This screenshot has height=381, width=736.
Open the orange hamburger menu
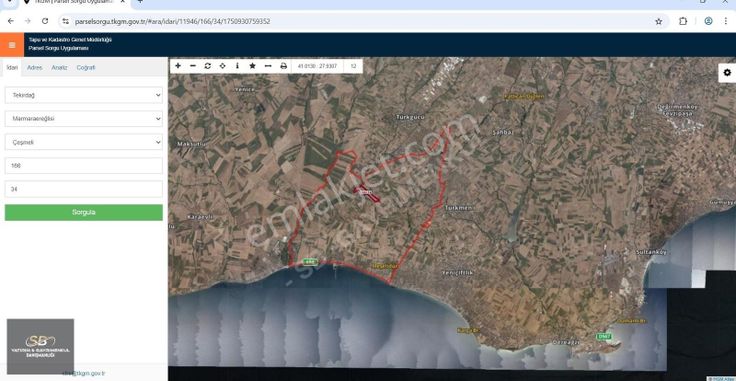[x=12, y=45]
